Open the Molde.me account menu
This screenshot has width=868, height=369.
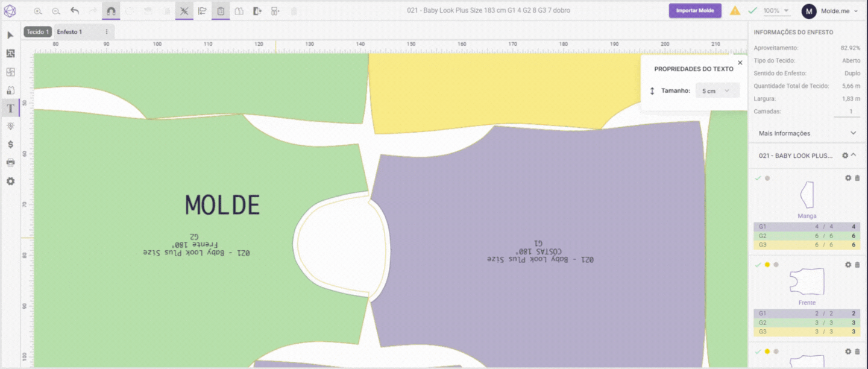point(829,11)
